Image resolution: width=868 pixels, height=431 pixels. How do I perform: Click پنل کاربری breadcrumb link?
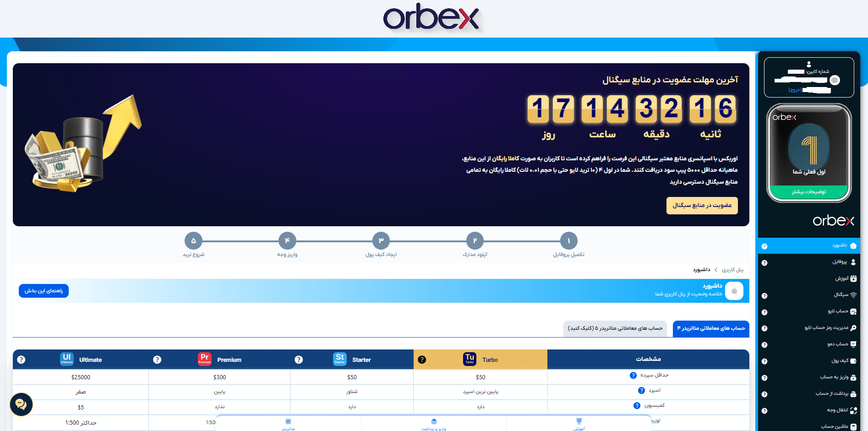click(733, 270)
